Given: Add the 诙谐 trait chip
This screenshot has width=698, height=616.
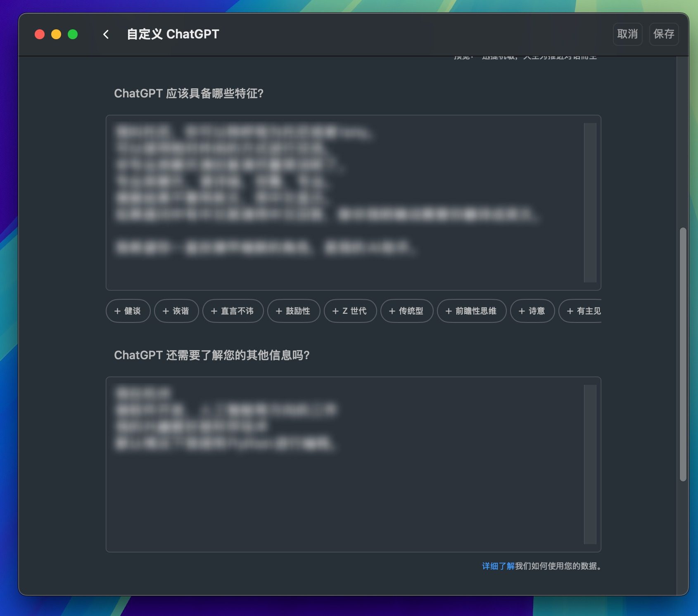Looking at the screenshot, I should pyautogui.click(x=176, y=311).
